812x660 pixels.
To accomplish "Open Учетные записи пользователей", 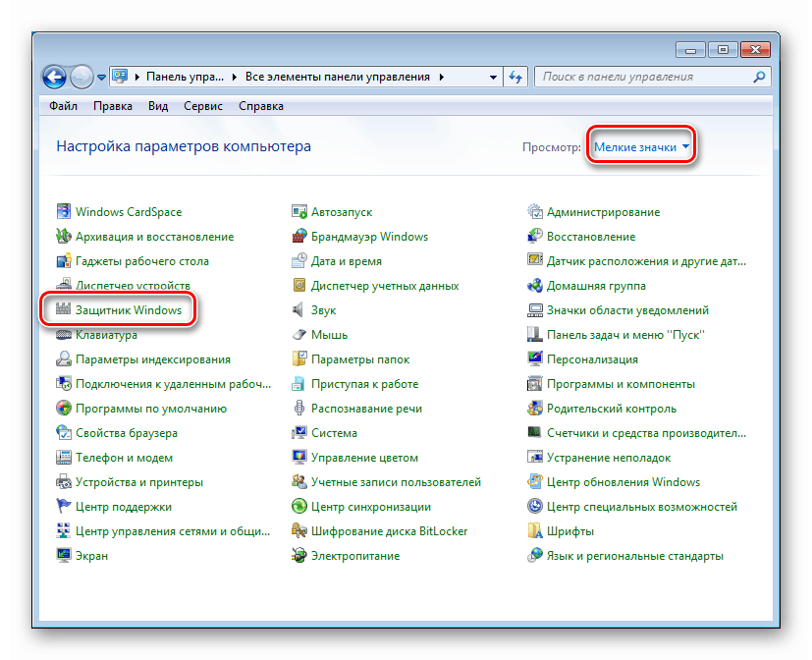I will [x=397, y=481].
